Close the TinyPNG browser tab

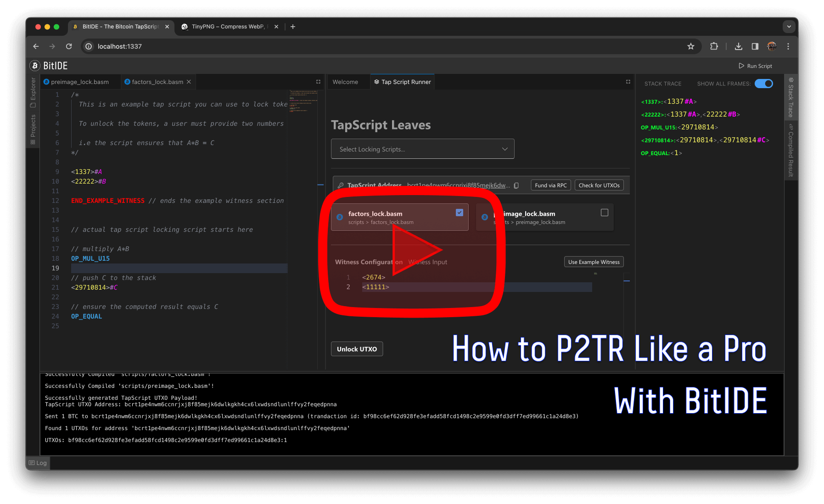pyautogui.click(x=276, y=27)
